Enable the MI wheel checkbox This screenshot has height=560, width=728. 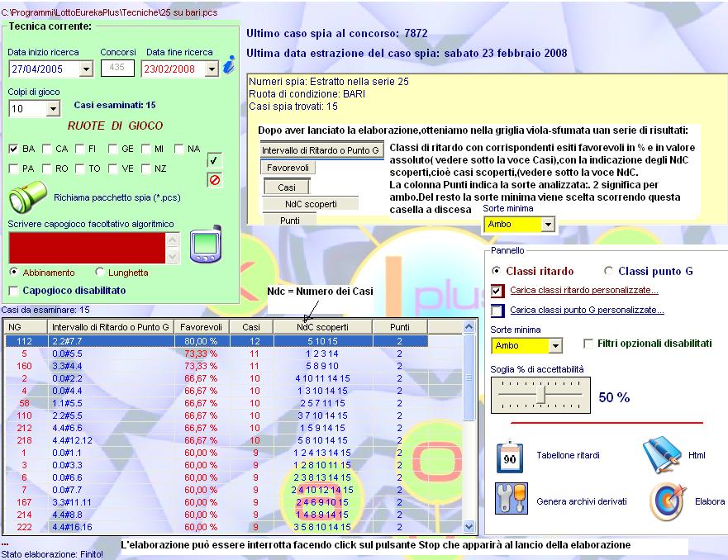145,149
